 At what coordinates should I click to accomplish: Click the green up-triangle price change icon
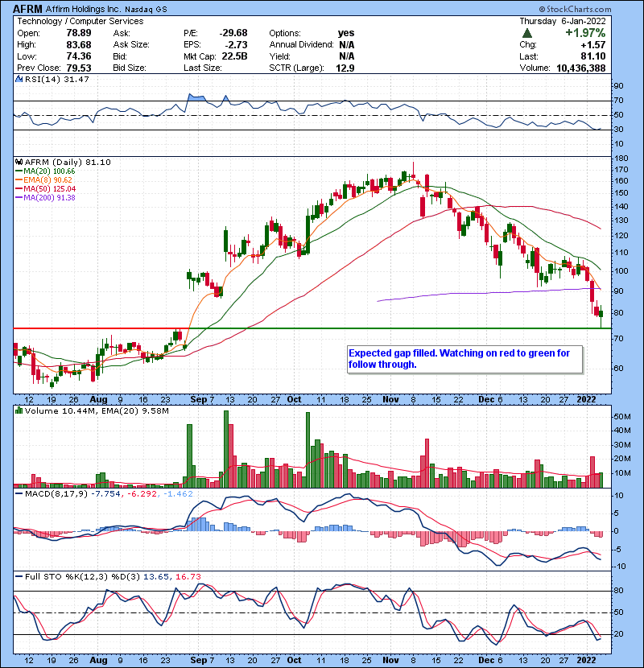pyautogui.click(x=526, y=33)
